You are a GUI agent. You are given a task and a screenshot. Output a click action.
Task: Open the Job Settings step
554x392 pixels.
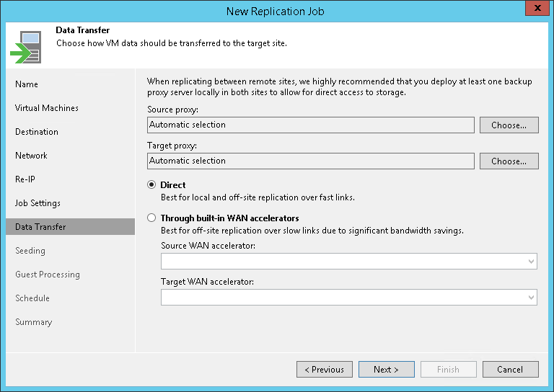38,203
